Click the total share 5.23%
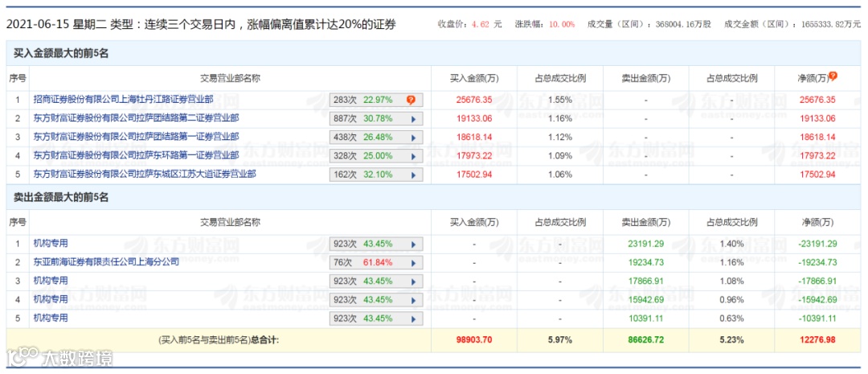The height and width of the screenshot is (374, 868). [732, 339]
